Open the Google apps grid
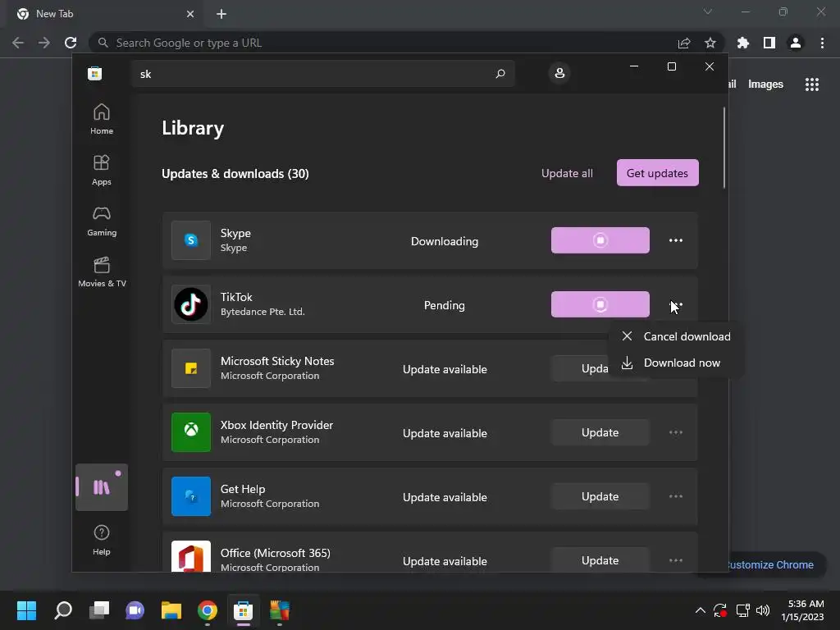Viewport: 840px width, 630px height. click(811, 84)
